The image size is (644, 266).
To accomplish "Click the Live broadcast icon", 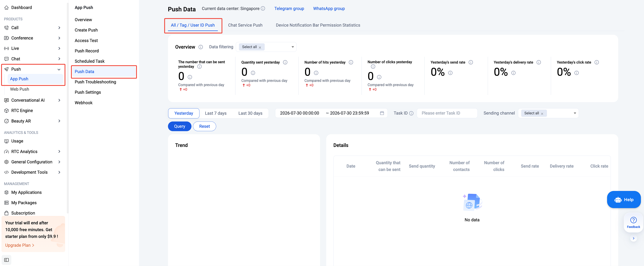I will click(x=6, y=49).
